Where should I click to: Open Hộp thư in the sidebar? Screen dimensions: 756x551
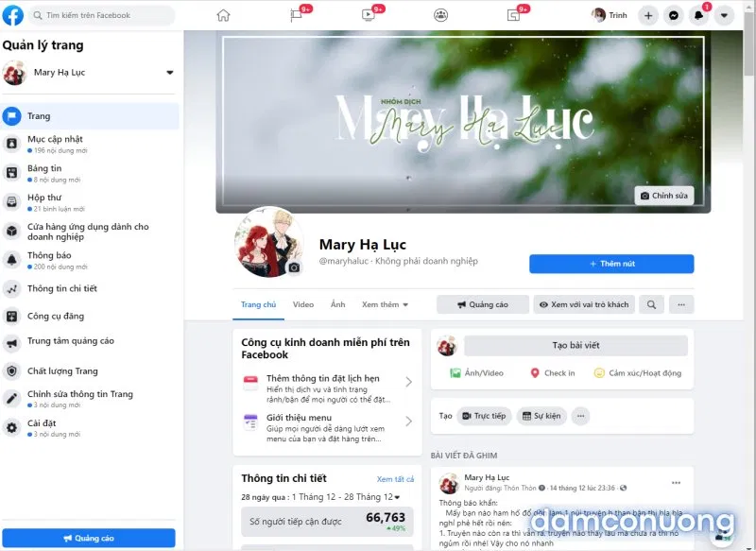point(90,202)
